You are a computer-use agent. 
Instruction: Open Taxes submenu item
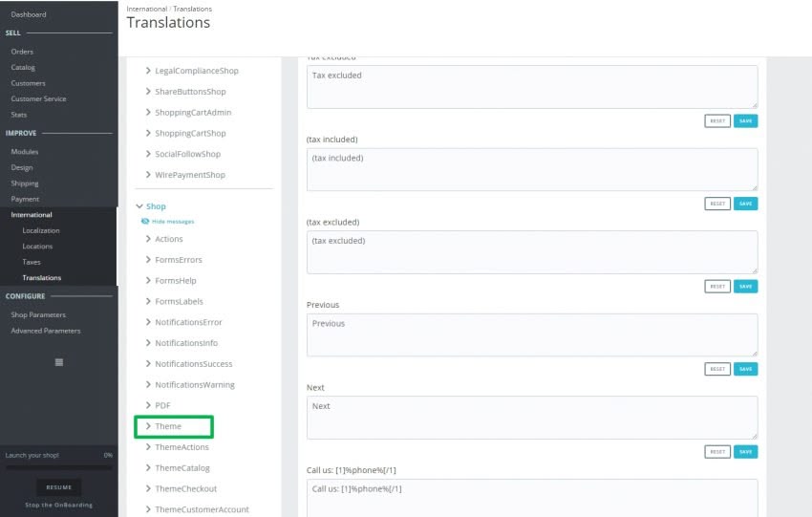pyautogui.click(x=32, y=262)
